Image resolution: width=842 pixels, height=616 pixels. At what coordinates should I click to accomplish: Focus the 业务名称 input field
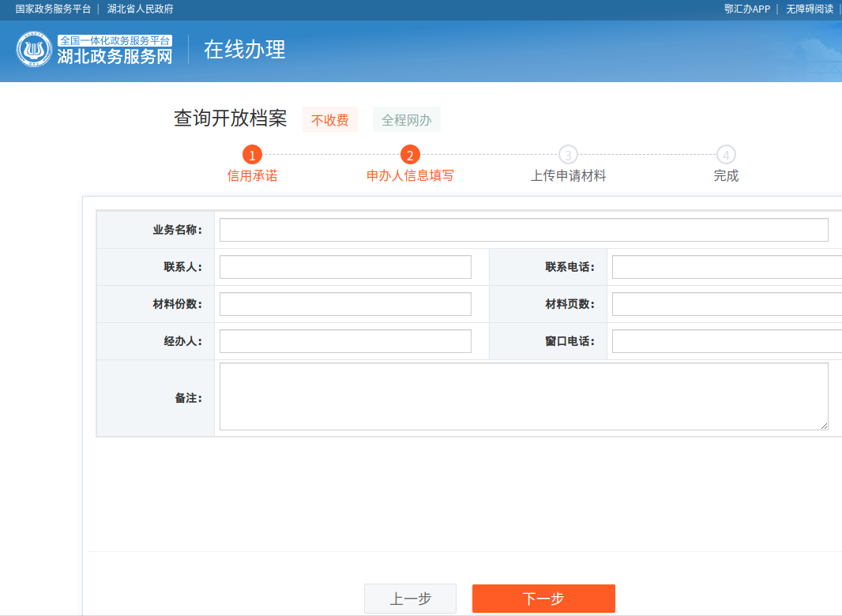coord(523,230)
